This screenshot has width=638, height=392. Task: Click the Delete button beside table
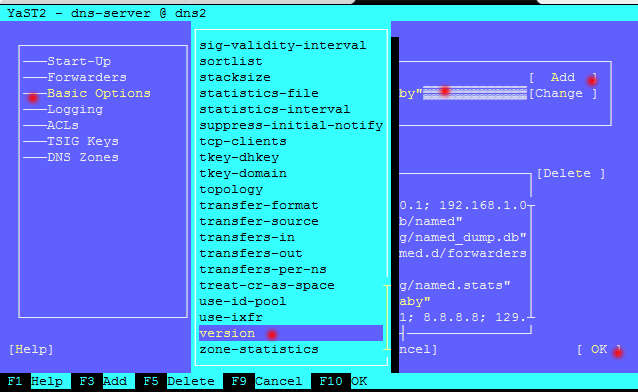point(571,173)
